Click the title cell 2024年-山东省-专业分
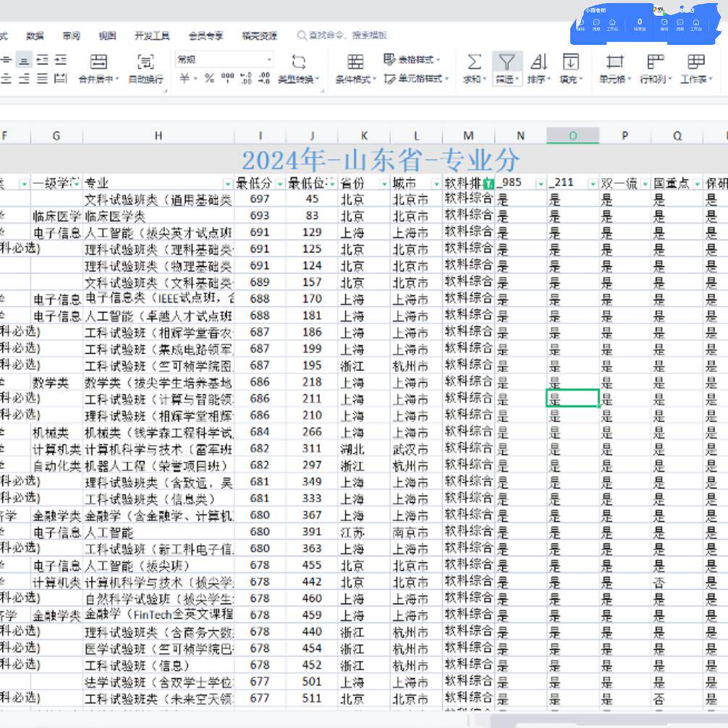This screenshot has width=728, height=728. (x=380, y=160)
